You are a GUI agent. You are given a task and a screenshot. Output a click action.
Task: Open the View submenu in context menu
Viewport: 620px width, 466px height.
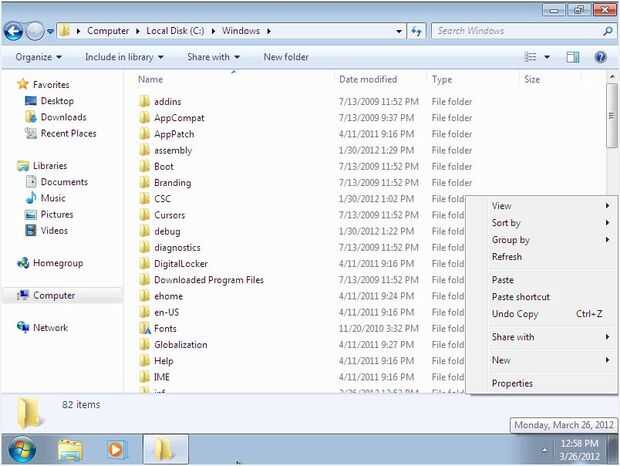pyautogui.click(x=541, y=206)
